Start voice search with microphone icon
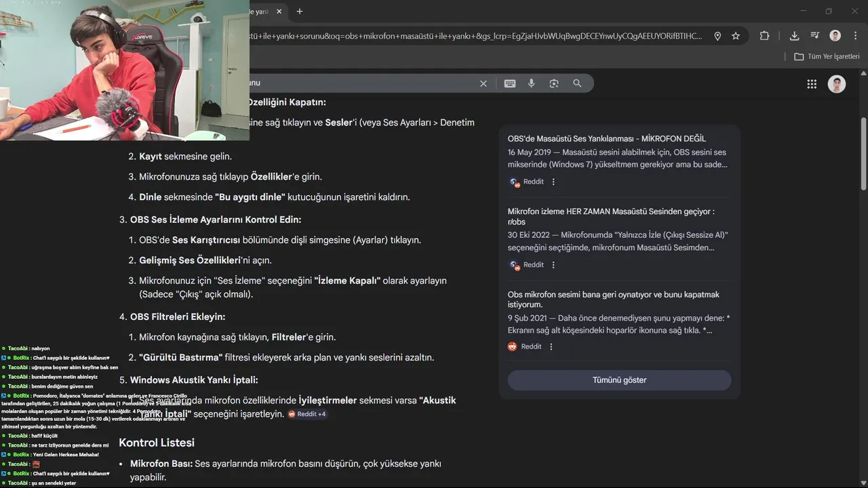868x488 pixels. click(532, 83)
